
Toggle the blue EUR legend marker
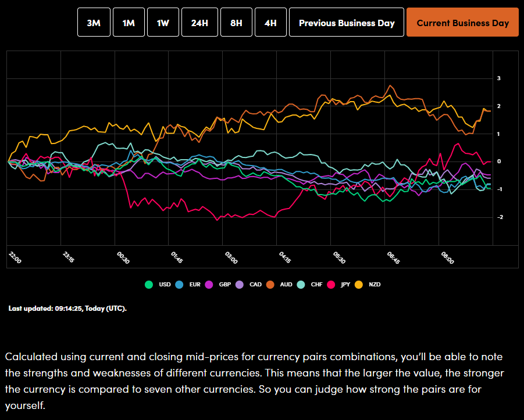(x=179, y=285)
